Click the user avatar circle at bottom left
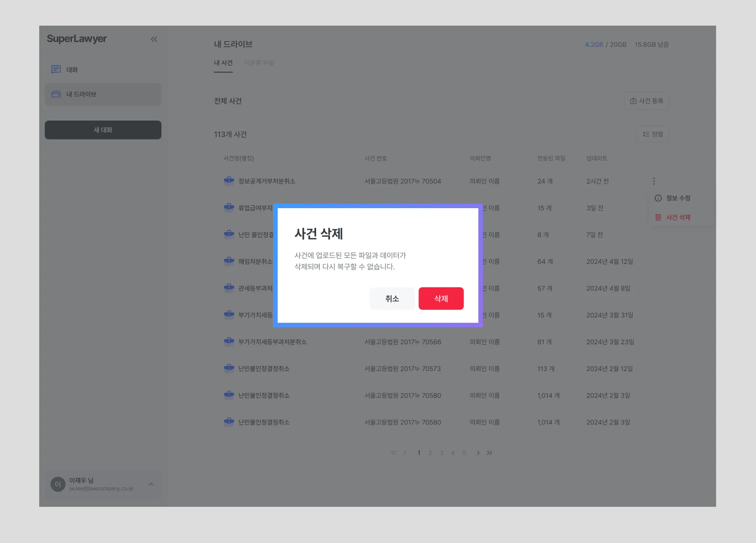 58,484
